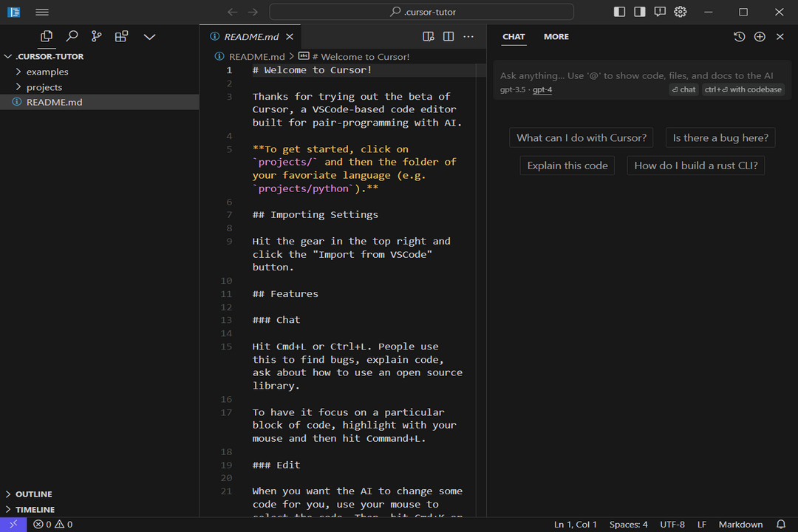Viewport: 798px width, 532px height.
Task: Split the editor right
Action: coord(449,37)
